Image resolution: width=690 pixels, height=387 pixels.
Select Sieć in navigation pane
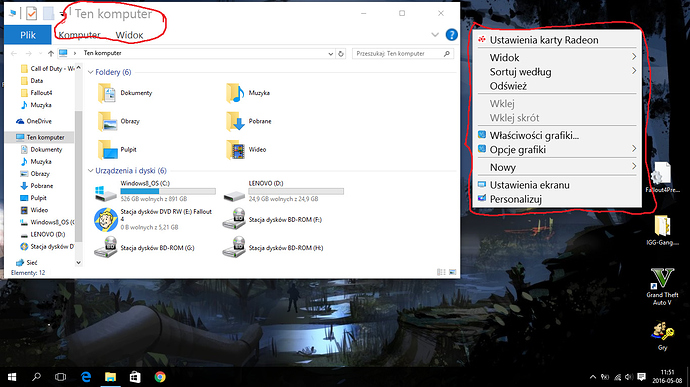coord(26,262)
